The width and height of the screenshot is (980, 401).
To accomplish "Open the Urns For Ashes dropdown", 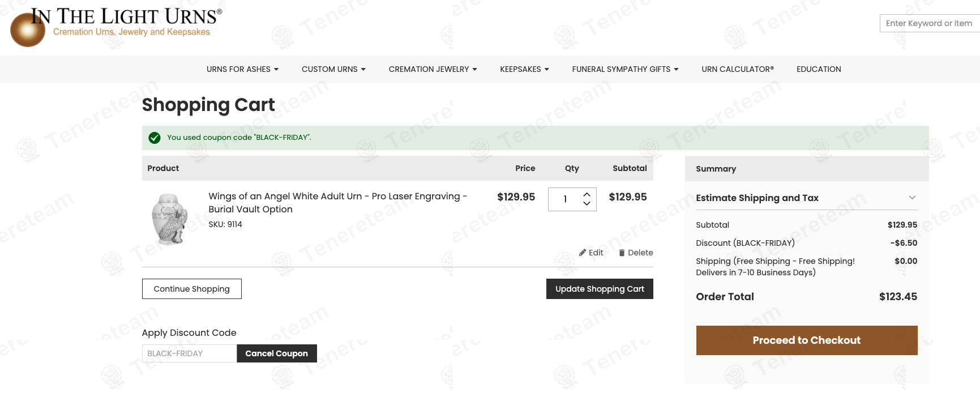I will click(x=242, y=69).
